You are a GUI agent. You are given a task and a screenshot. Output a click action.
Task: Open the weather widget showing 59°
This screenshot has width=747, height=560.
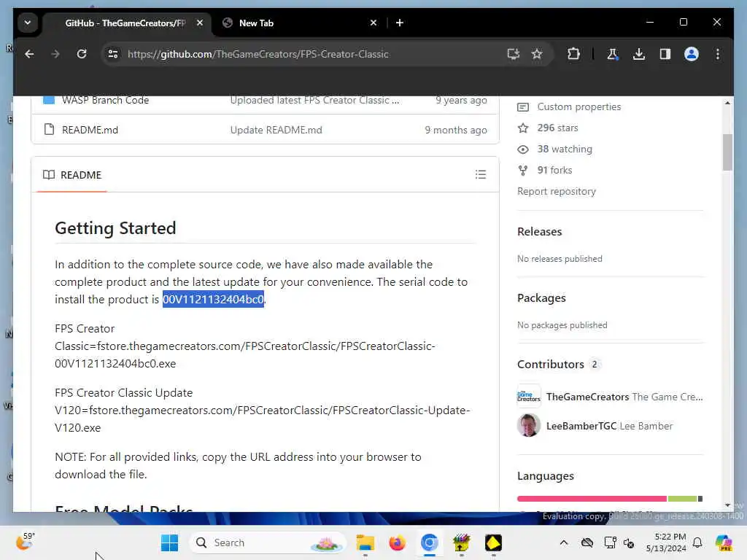(26, 542)
